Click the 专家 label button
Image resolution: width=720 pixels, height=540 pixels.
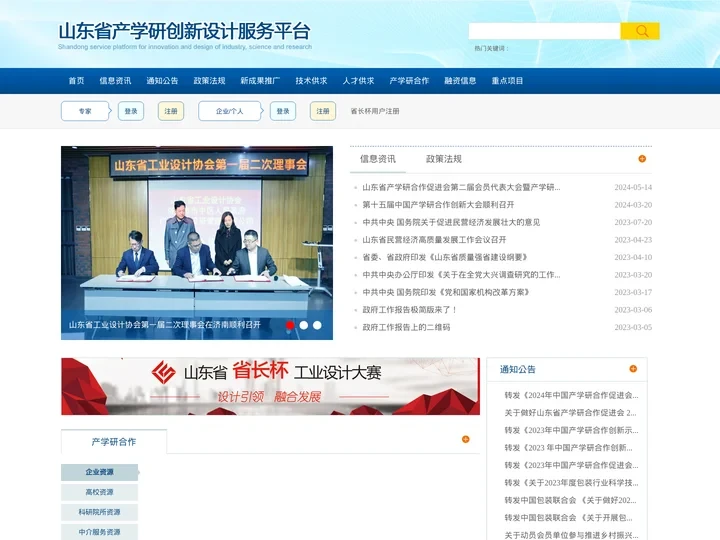coord(85,111)
